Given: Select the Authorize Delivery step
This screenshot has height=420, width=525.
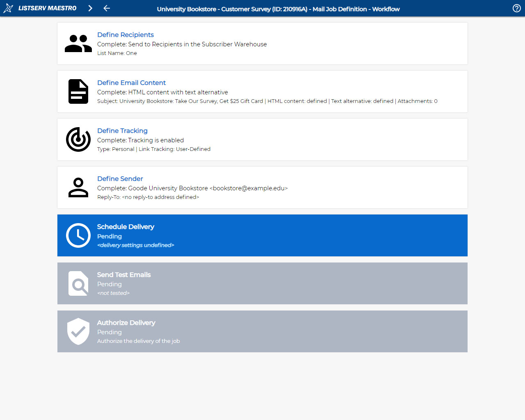Looking at the screenshot, I should pyautogui.click(x=262, y=331).
